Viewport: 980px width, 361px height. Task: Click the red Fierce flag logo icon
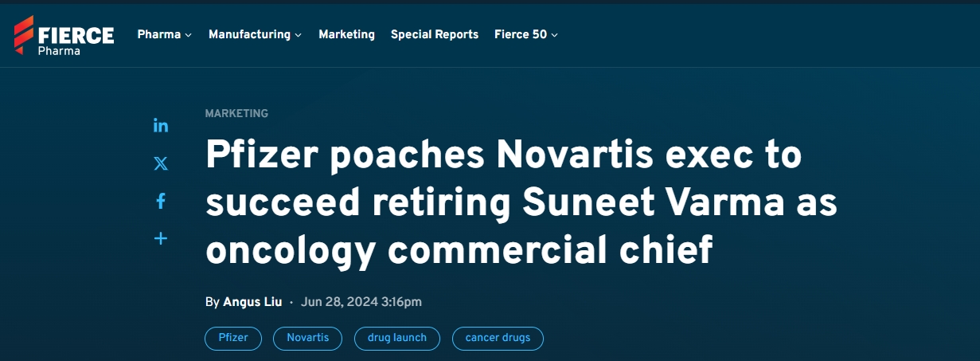pyautogui.click(x=23, y=33)
